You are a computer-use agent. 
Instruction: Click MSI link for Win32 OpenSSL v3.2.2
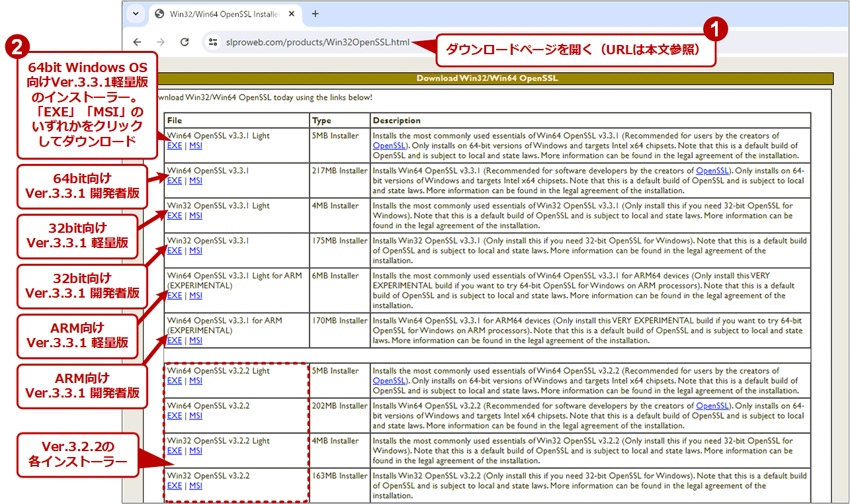point(195,485)
